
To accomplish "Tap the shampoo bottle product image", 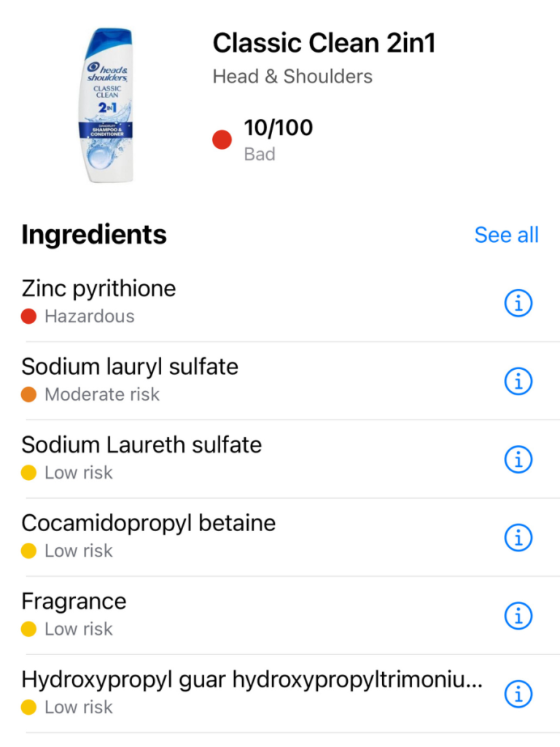I will point(106,105).
